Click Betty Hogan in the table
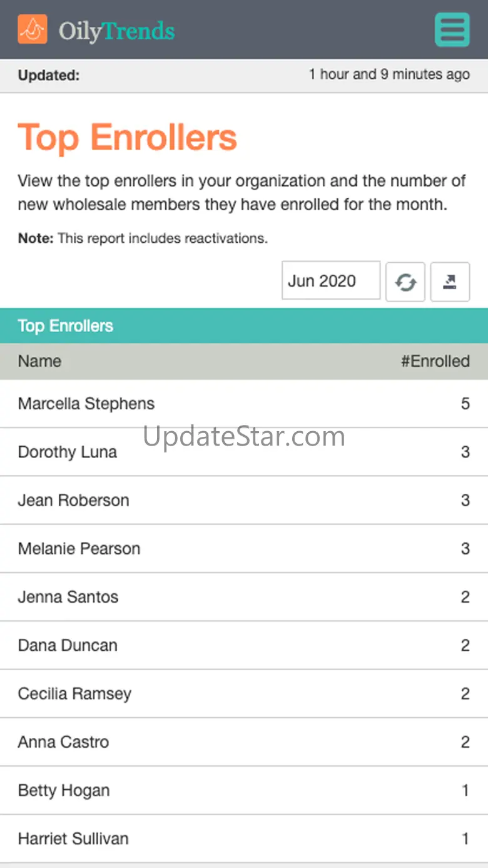Viewport: 488px width, 868px height. pyautogui.click(x=64, y=790)
